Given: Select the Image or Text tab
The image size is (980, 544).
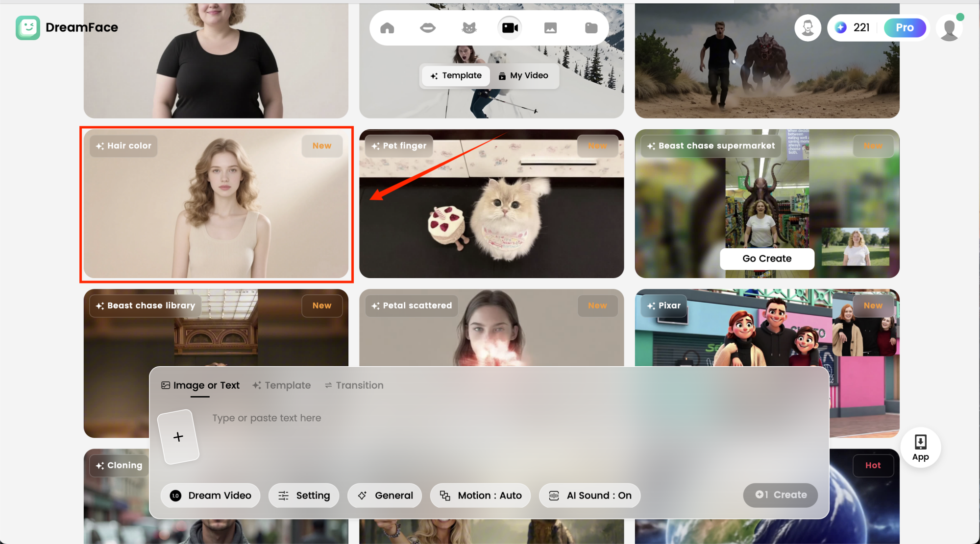Looking at the screenshot, I should tap(200, 385).
